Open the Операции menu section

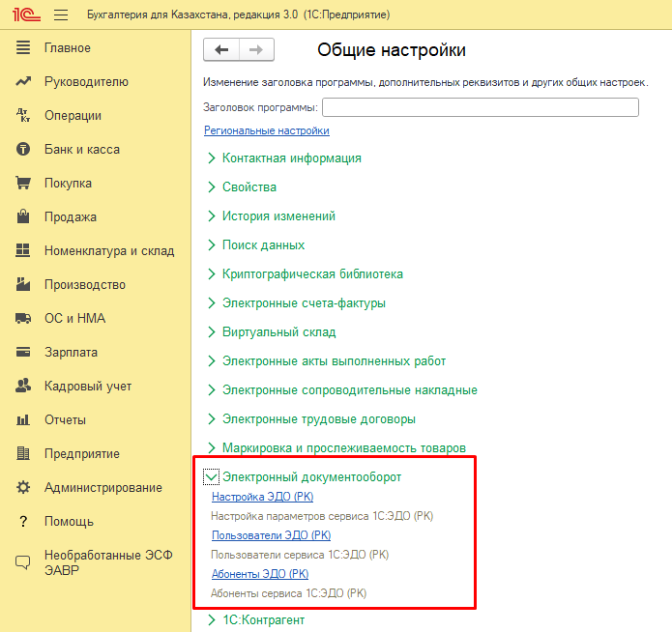tap(73, 115)
